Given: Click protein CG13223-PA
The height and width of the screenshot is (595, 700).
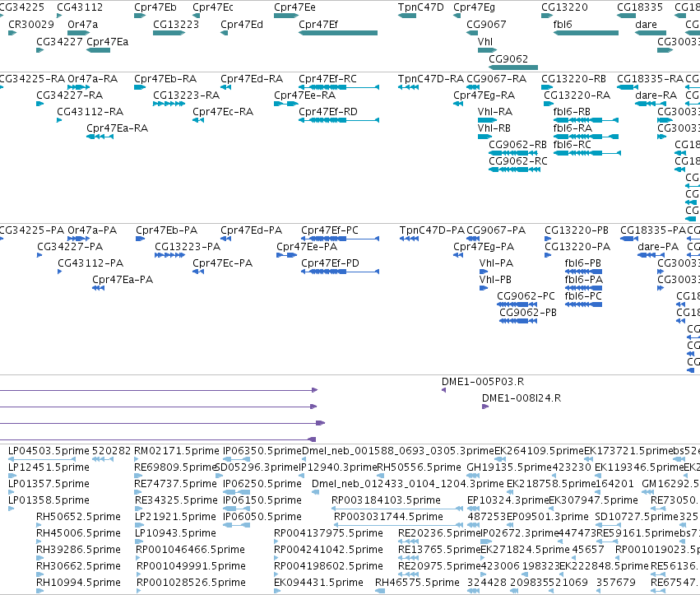Looking at the screenshot, I should pos(188,247).
